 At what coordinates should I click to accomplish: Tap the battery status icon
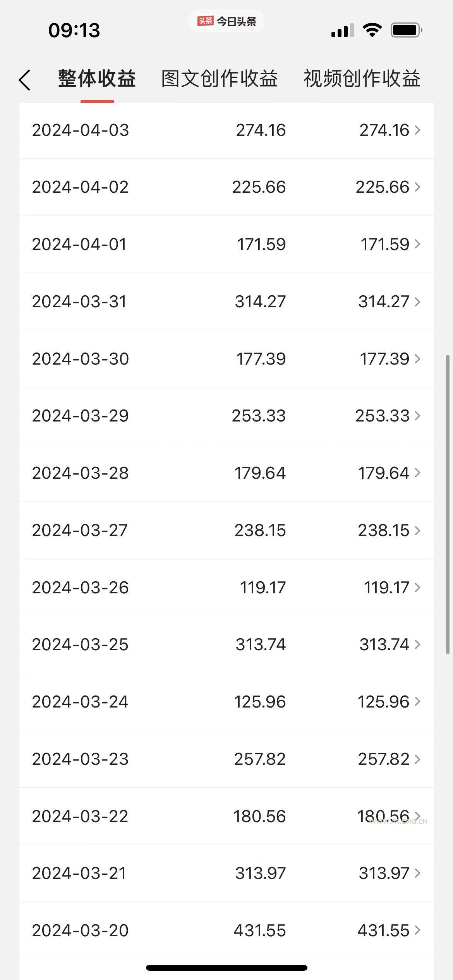pos(406,30)
